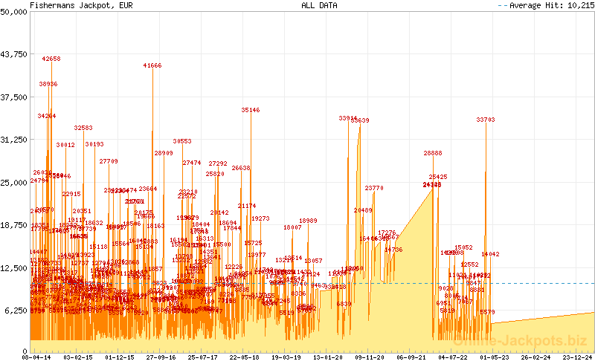Click the 50,000 y-axis label
This screenshot has height=364, width=595.
14,12
